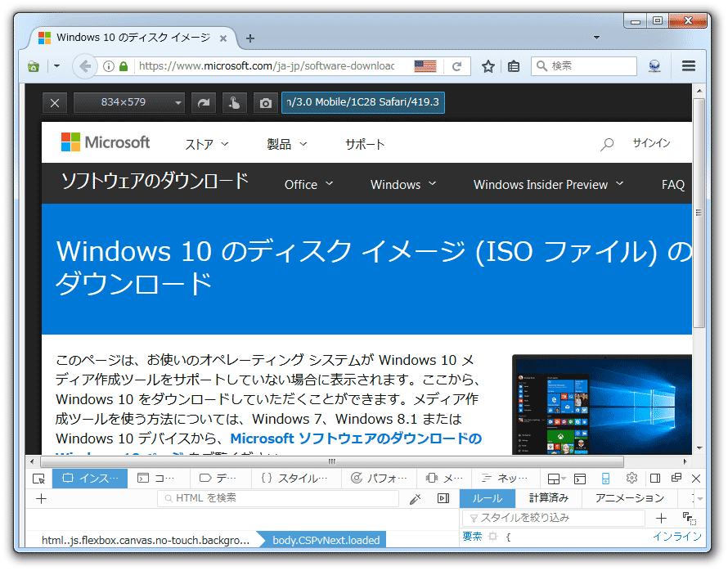Open the list-all-tabs dropdown arrow
The width and height of the screenshot is (728, 571).
click(x=596, y=38)
